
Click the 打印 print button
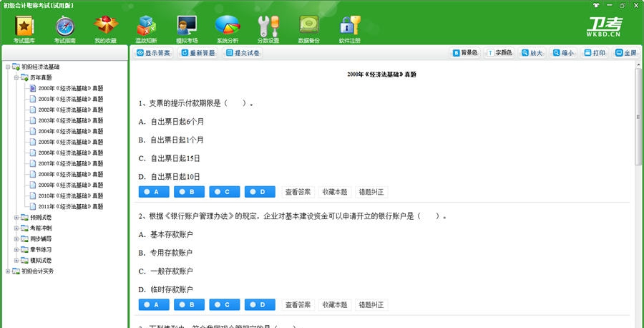pyautogui.click(x=595, y=53)
